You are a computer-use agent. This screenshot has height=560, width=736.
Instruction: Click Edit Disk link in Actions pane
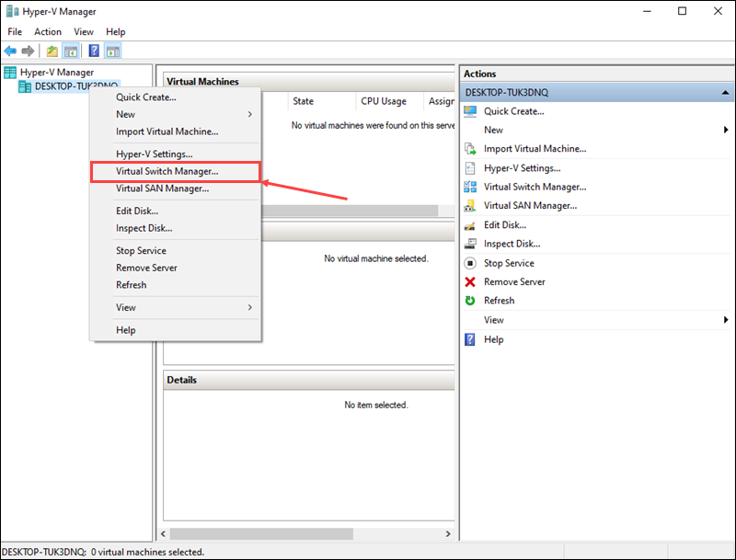click(x=505, y=225)
